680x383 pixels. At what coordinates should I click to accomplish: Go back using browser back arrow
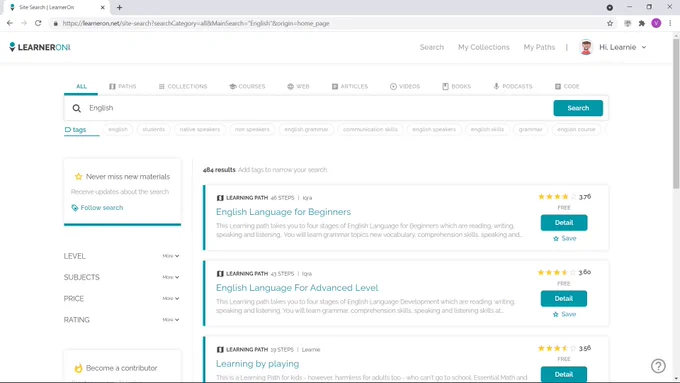pos(10,23)
